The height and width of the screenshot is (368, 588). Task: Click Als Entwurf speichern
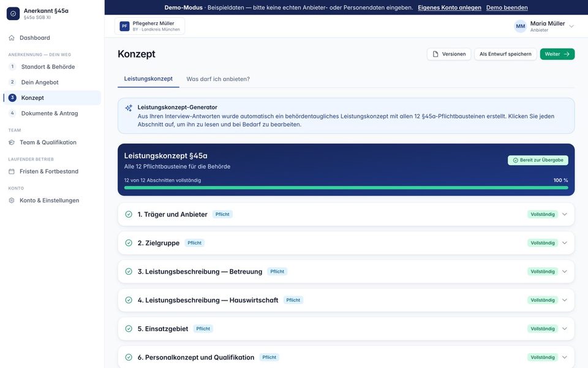[505, 54]
